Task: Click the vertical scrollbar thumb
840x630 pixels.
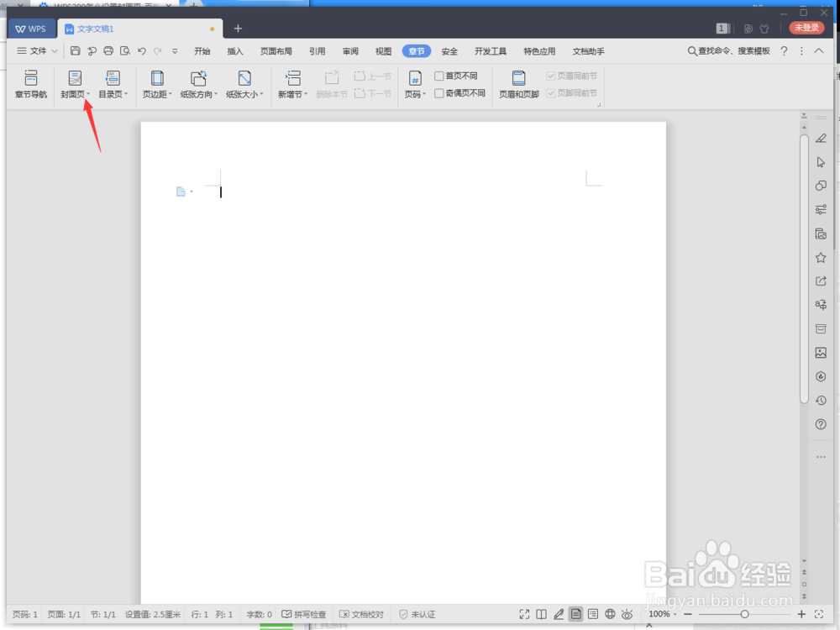Action: [x=804, y=269]
